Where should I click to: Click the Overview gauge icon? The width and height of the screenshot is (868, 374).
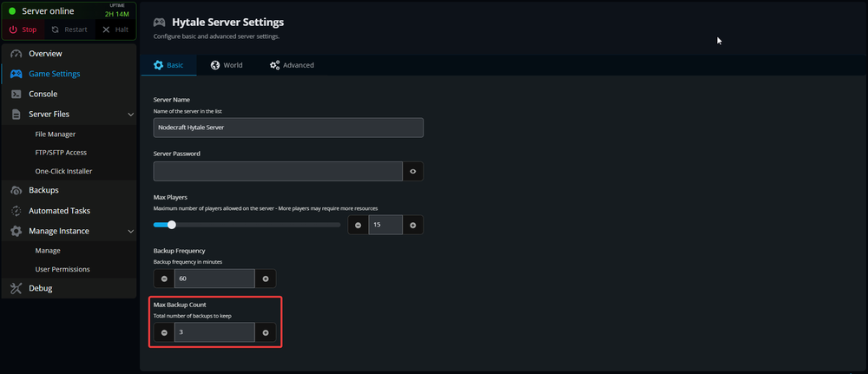(16, 54)
